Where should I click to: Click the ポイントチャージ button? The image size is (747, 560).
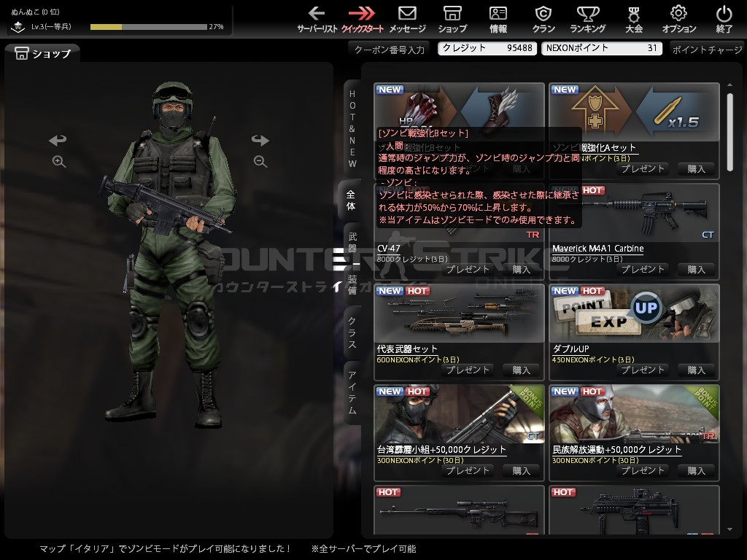click(707, 50)
